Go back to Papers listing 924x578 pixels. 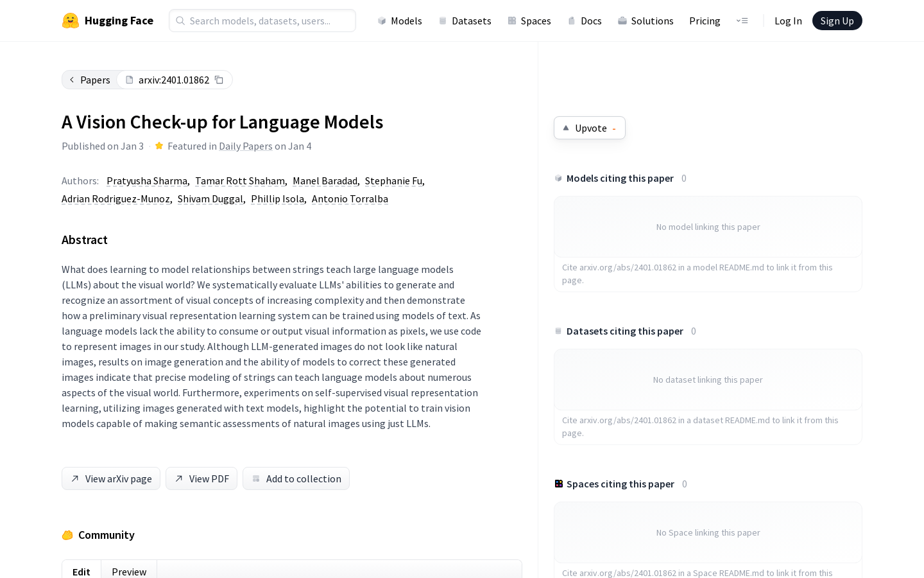[x=90, y=80]
